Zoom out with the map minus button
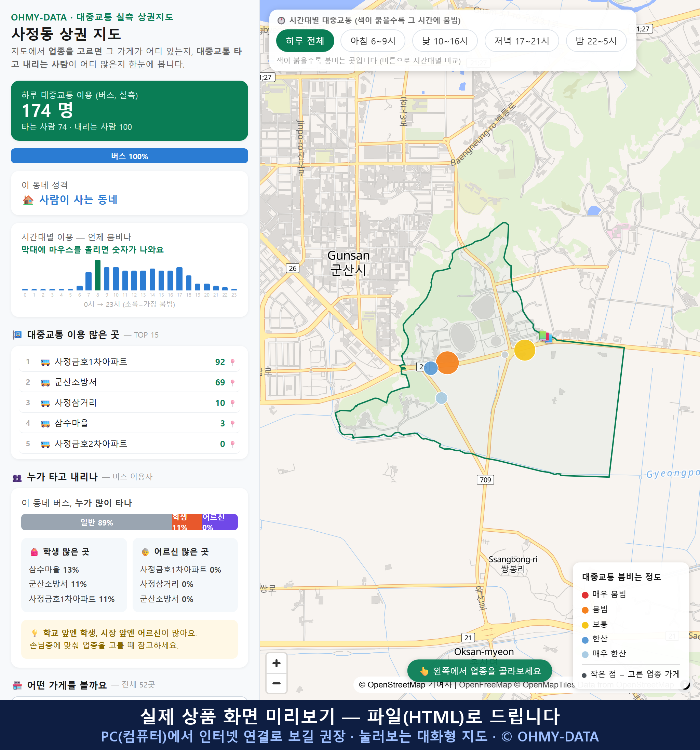 click(276, 683)
